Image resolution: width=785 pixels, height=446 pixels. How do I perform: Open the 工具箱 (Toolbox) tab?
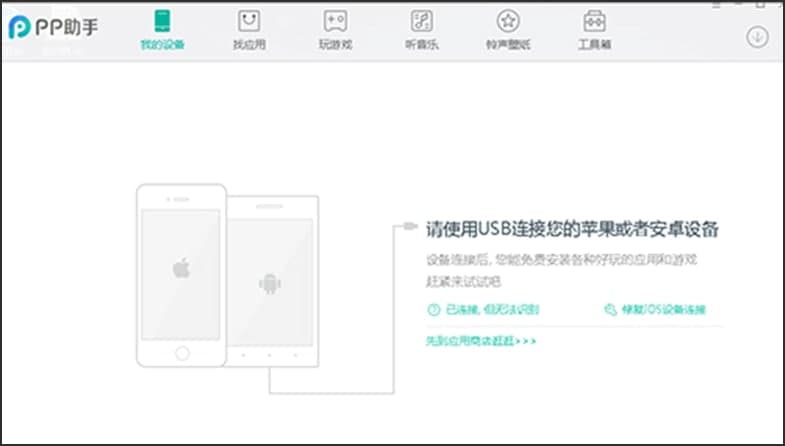click(x=594, y=30)
